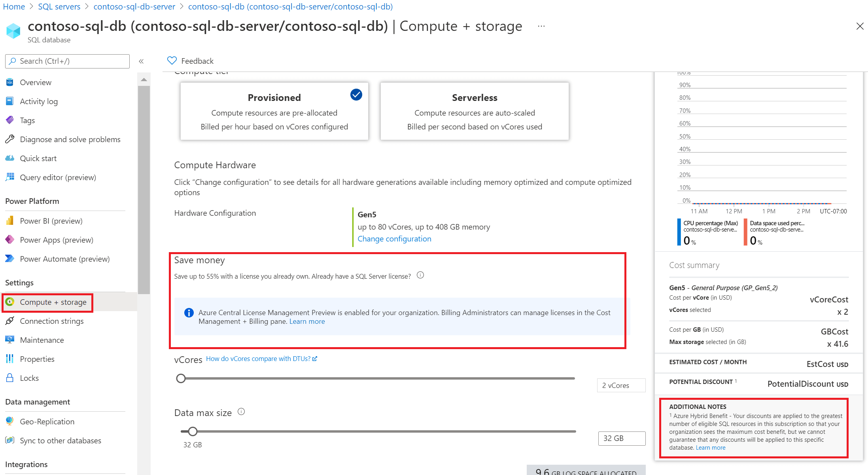Click the Feedback heart icon
The width and height of the screenshot is (868, 475).
pyautogui.click(x=172, y=60)
